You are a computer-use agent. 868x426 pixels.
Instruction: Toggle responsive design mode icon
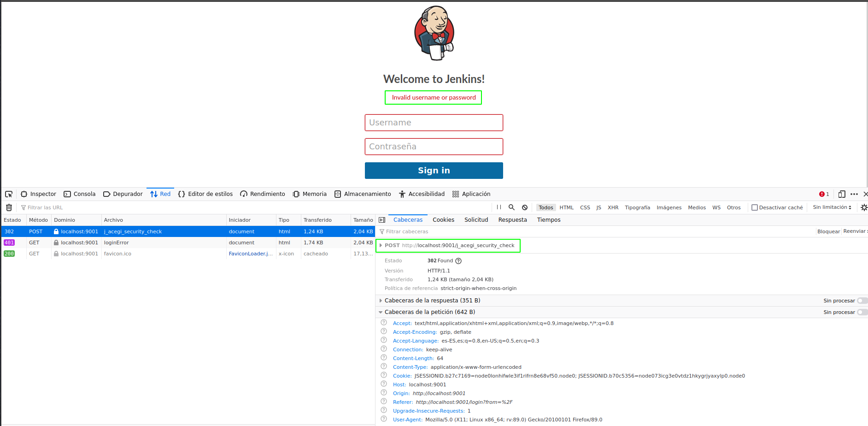click(x=842, y=194)
